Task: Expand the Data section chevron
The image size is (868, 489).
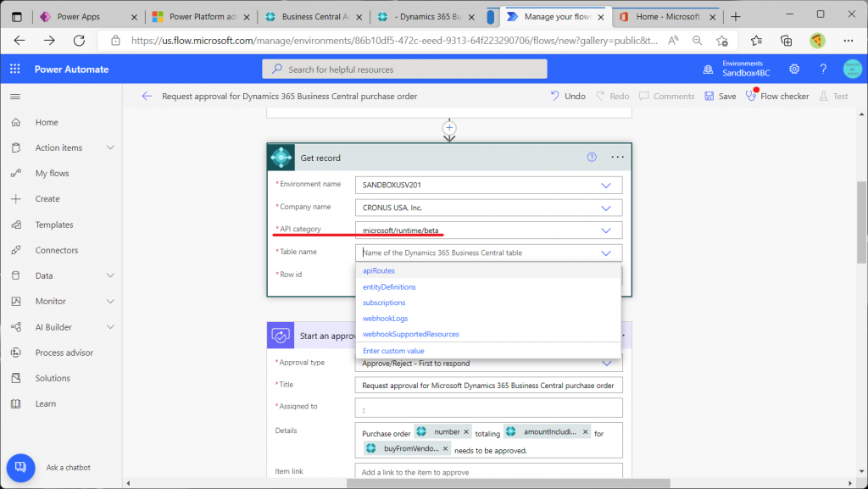Action: point(110,275)
